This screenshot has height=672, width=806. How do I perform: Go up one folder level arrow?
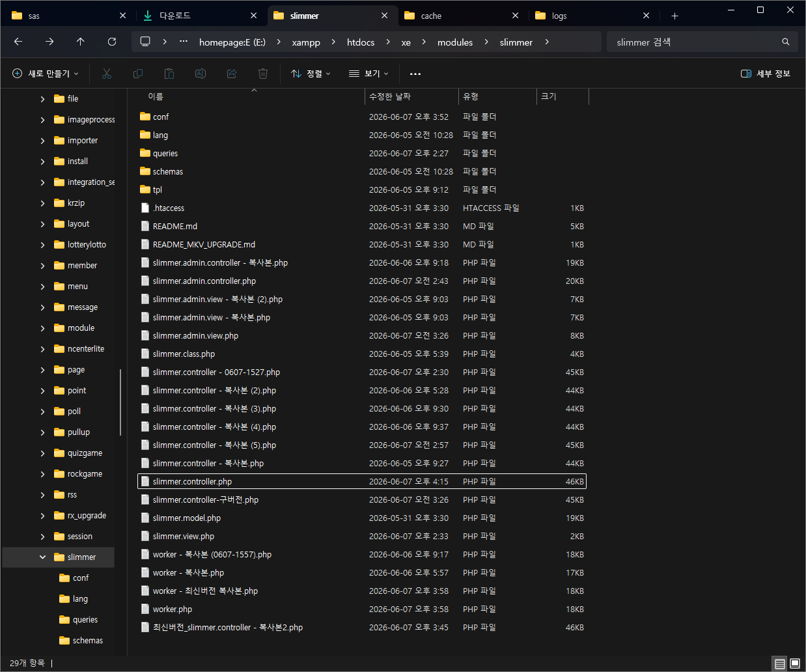(81, 42)
